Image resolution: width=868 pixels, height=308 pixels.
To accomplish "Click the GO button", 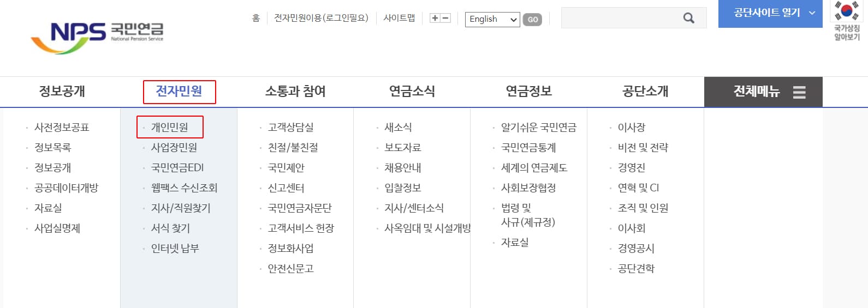I will tap(532, 20).
